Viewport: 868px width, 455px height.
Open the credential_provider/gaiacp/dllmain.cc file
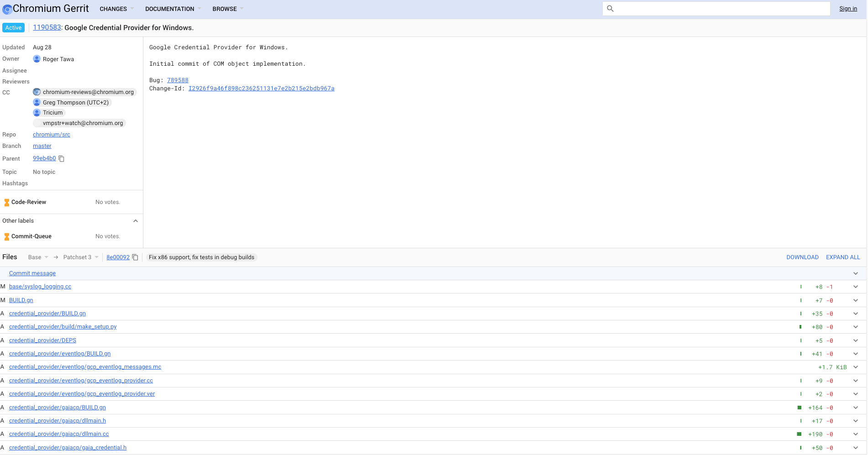(59, 434)
